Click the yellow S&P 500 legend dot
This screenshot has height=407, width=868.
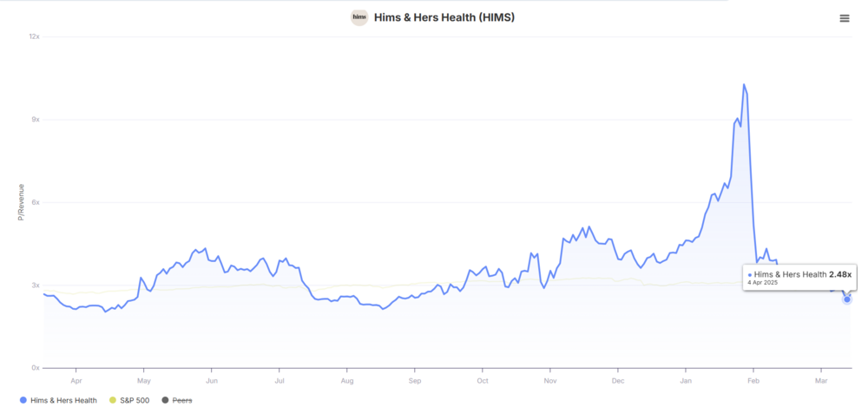(x=114, y=400)
